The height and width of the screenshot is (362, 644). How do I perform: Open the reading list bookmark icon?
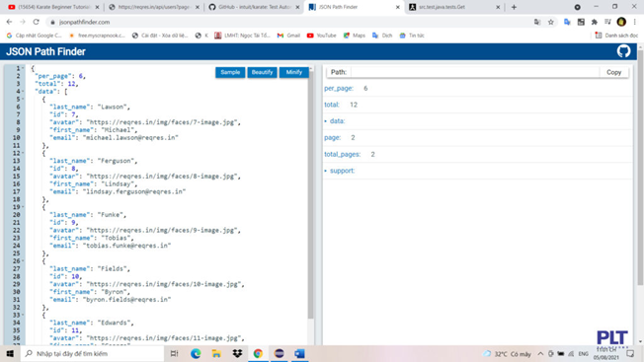[x=616, y=36]
